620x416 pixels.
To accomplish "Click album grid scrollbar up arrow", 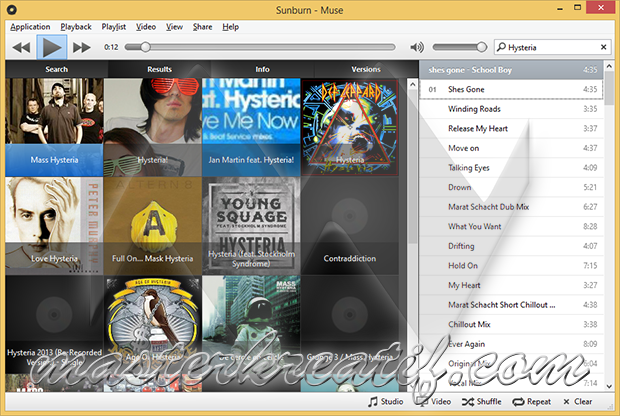I will click(412, 84).
